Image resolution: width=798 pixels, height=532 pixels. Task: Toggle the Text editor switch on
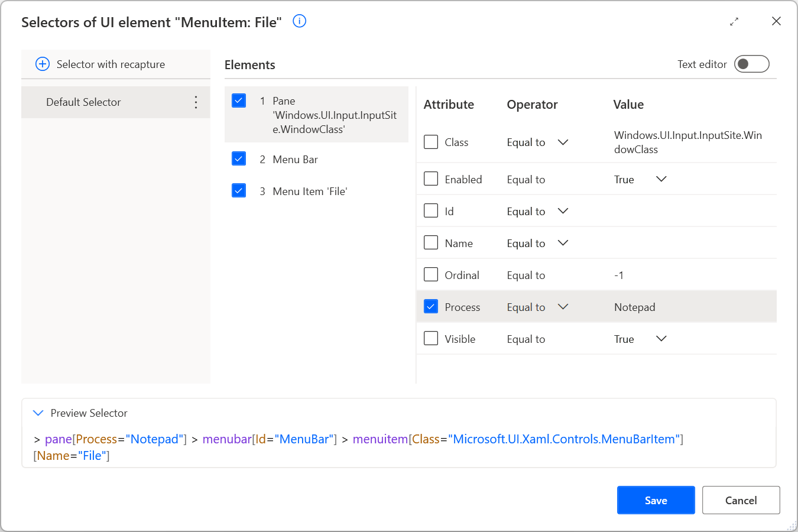tap(751, 64)
